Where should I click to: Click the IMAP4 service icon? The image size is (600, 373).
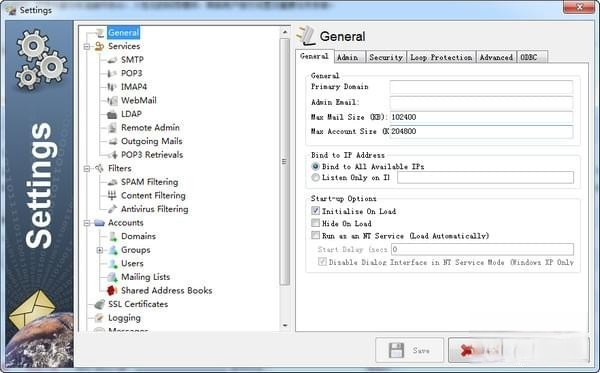(x=112, y=87)
